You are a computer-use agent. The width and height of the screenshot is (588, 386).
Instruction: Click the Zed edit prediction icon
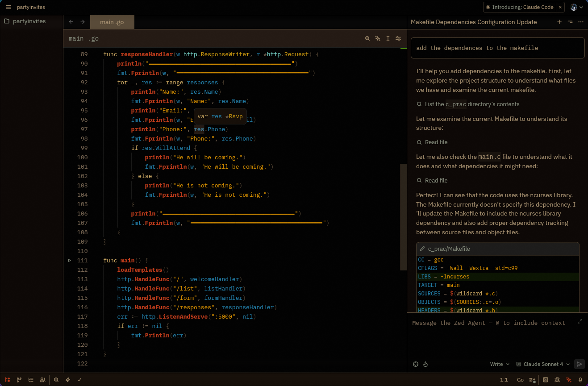[x=532, y=380]
